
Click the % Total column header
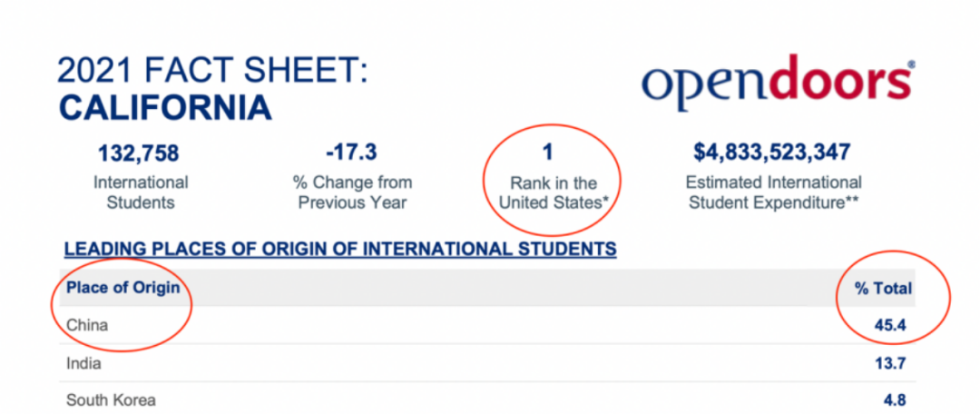pyautogui.click(x=883, y=289)
